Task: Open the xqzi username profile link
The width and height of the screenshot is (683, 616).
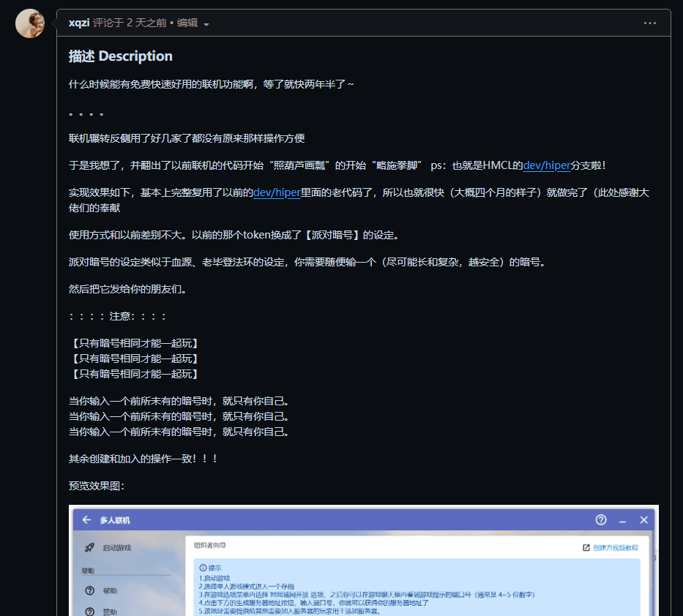Action: coord(79,23)
